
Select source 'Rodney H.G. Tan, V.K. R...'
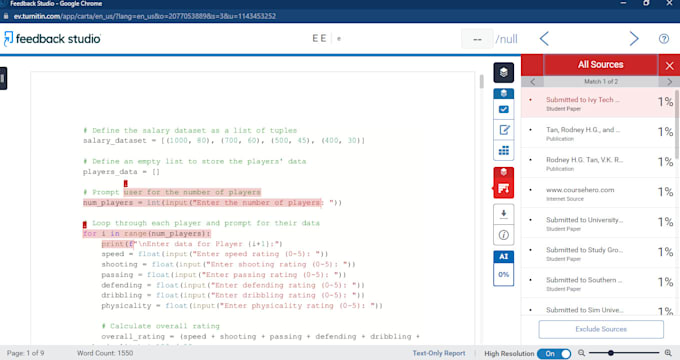pos(598,163)
